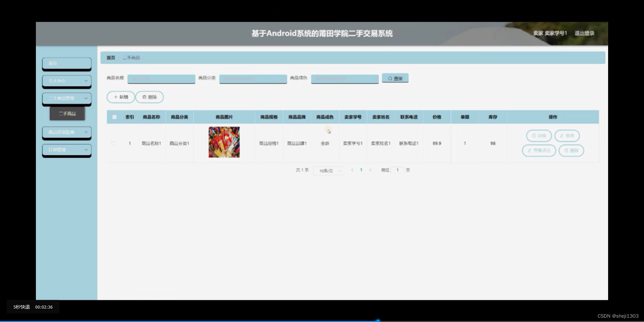Check the select-all checkbox in table header
The image size is (644, 322).
(114, 117)
